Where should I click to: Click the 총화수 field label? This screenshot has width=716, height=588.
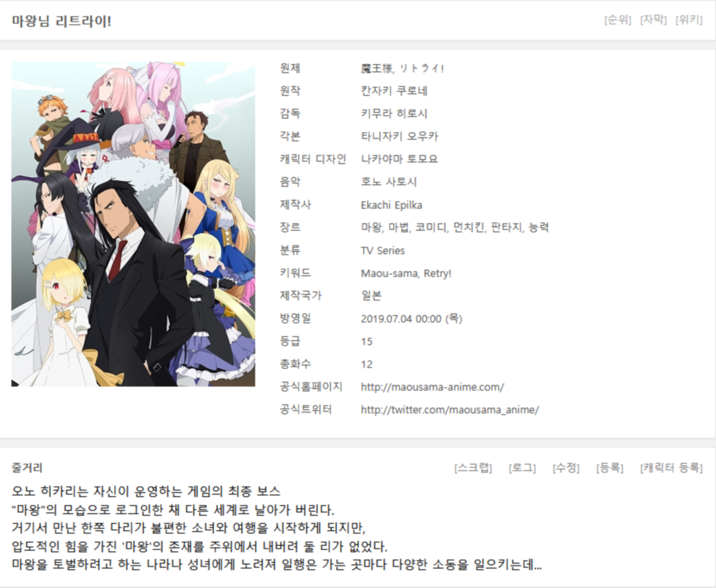[296, 365]
